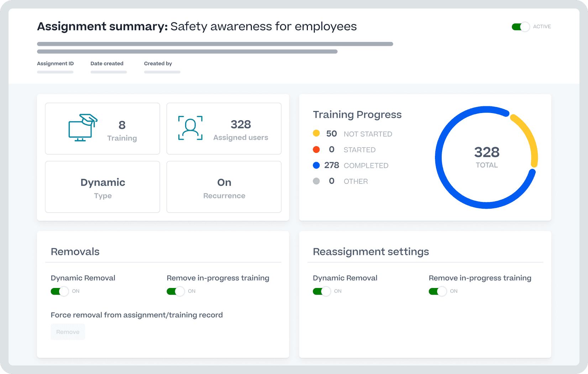Click the yellow NOT STARTED legend marker
The width and height of the screenshot is (588, 374).
coord(316,133)
